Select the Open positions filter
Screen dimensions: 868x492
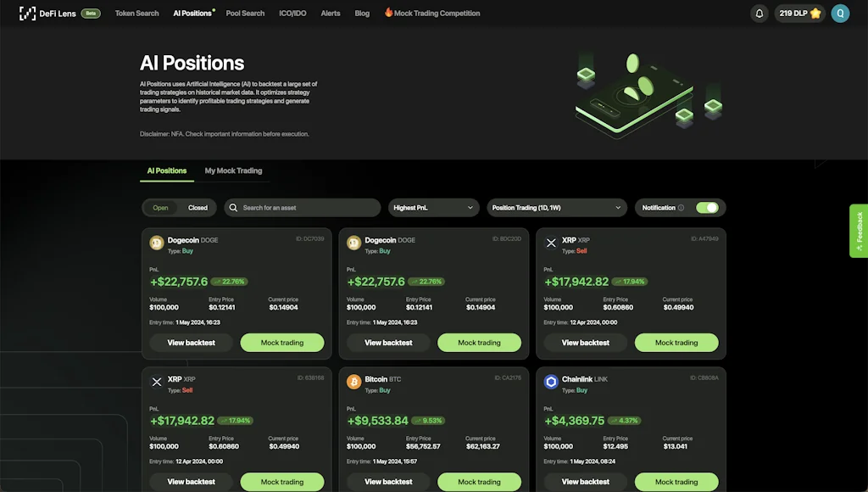pyautogui.click(x=160, y=207)
